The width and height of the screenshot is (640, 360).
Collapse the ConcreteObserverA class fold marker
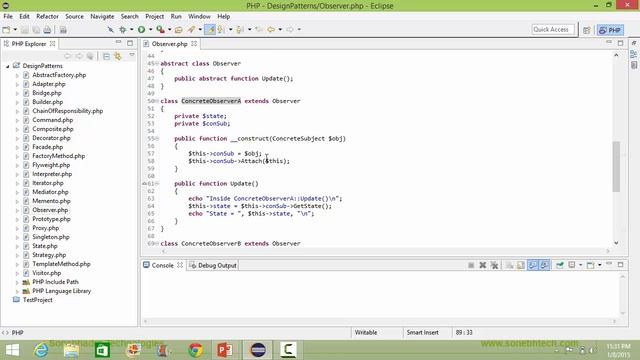(x=157, y=101)
